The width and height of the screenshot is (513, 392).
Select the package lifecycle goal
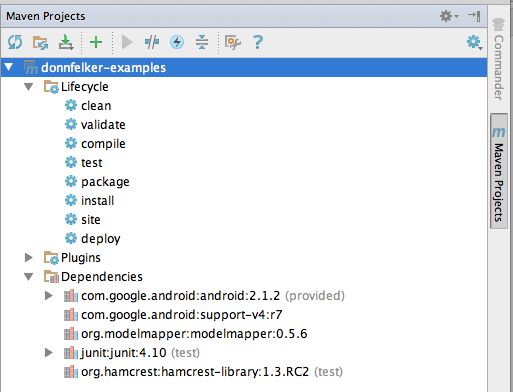click(x=105, y=182)
